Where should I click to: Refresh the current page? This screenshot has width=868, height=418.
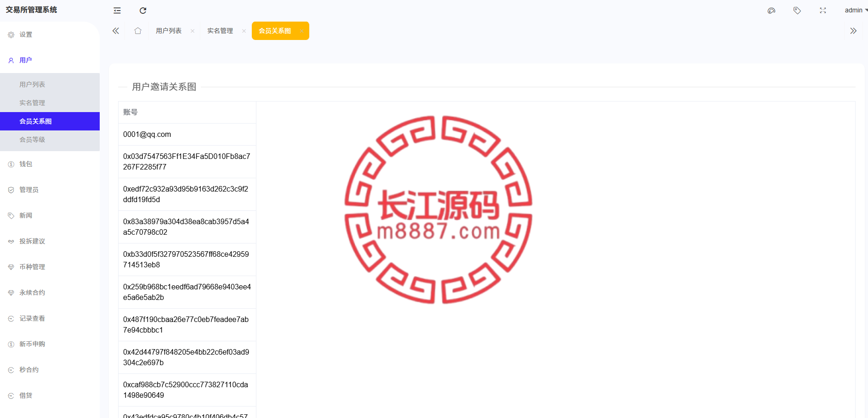[143, 11]
